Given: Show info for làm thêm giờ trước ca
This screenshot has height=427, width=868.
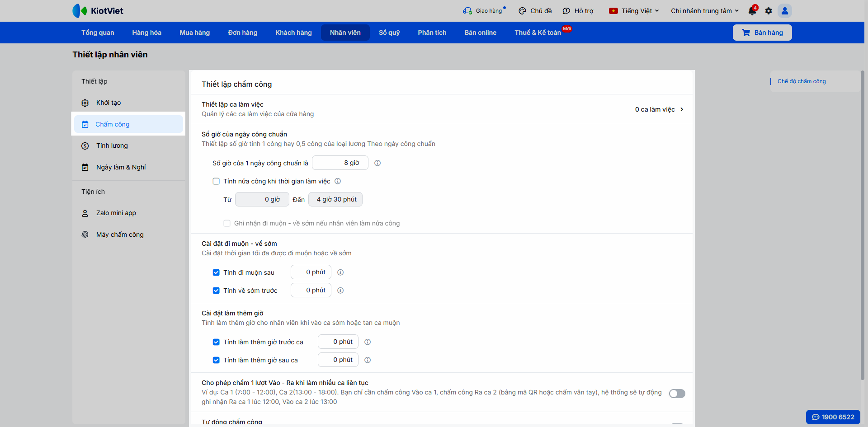Looking at the screenshot, I should coord(368,342).
